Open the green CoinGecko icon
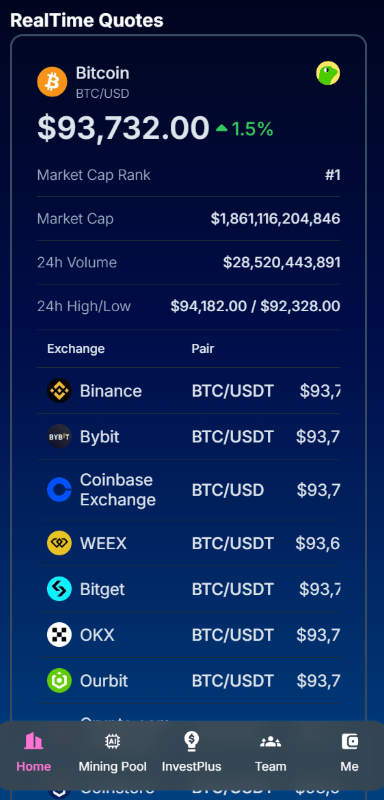This screenshot has width=384, height=800. click(328, 73)
